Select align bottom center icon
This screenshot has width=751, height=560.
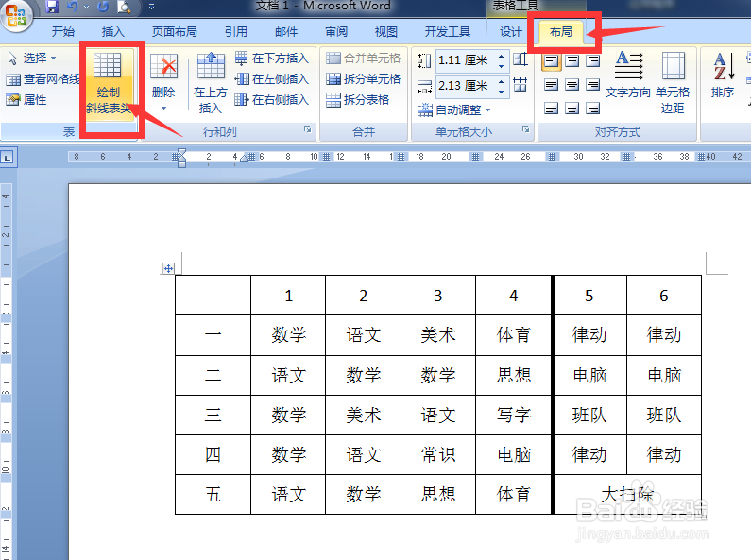(x=572, y=109)
